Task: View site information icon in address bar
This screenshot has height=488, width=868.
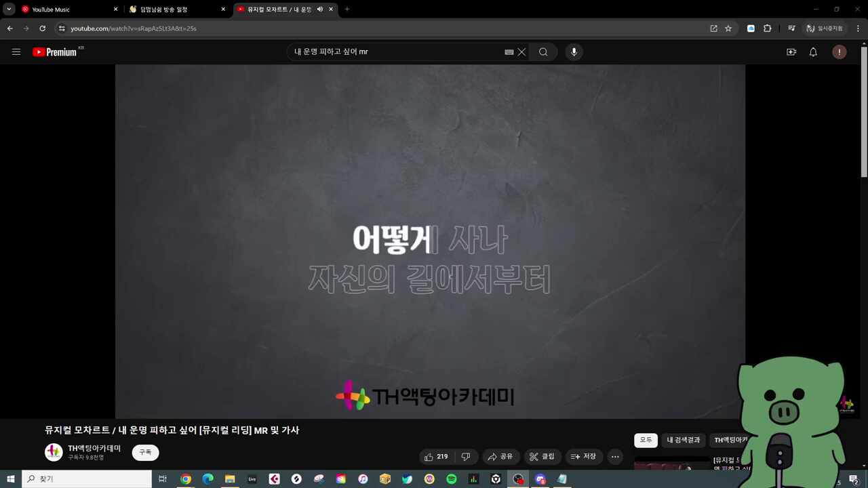Action: tap(62, 28)
